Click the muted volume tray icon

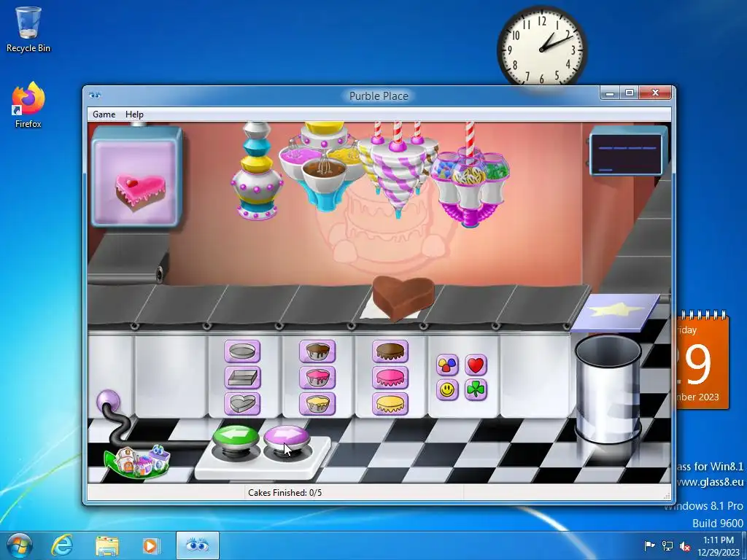pos(685,545)
